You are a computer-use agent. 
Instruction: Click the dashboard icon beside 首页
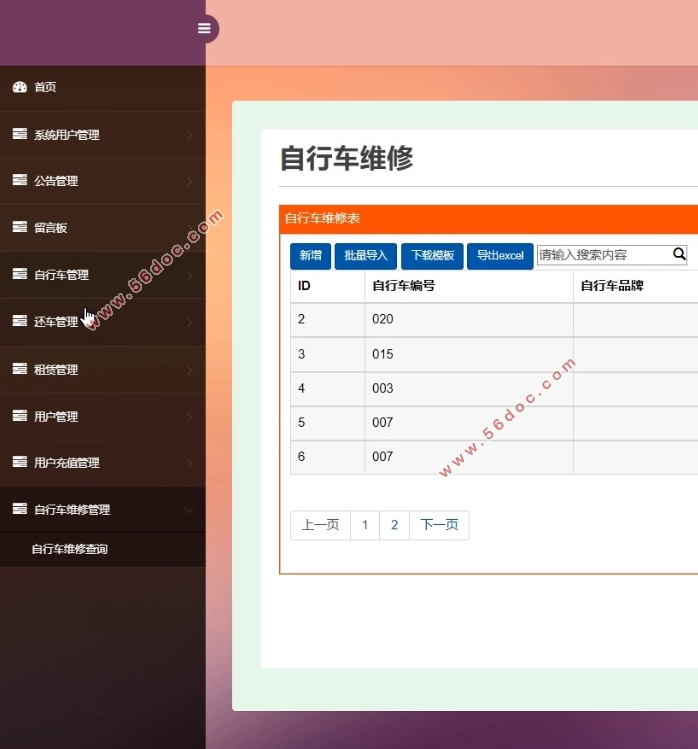coord(20,87)
